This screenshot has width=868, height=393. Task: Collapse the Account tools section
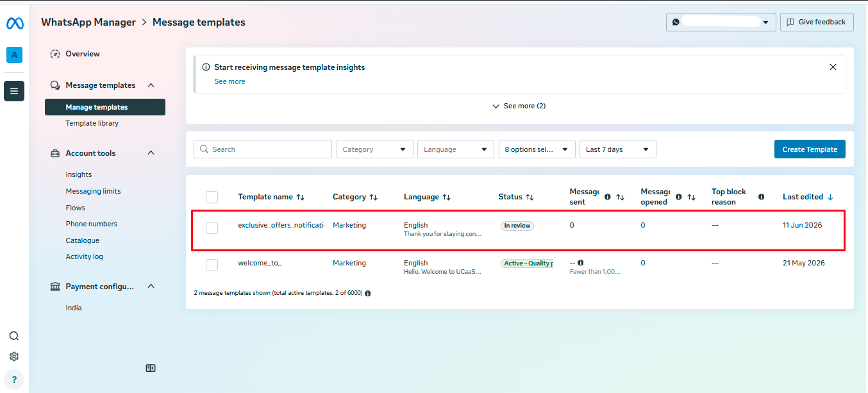coord(151,153)
